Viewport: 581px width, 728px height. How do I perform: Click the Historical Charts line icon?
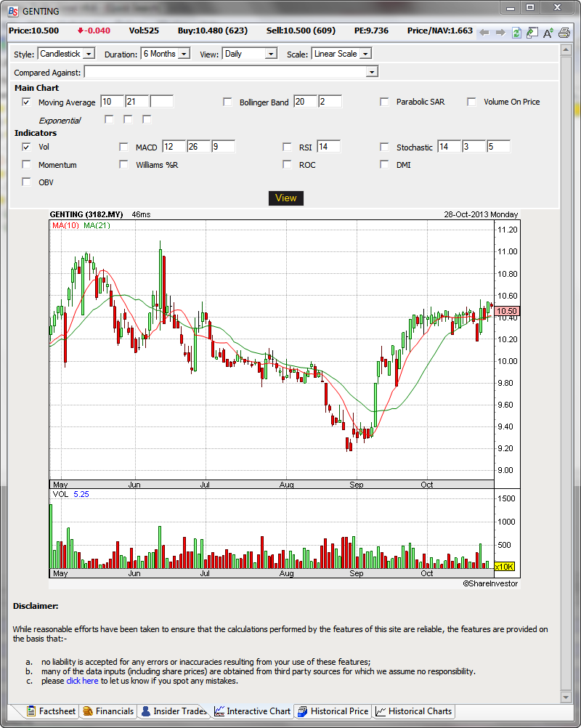click(381, 711)
